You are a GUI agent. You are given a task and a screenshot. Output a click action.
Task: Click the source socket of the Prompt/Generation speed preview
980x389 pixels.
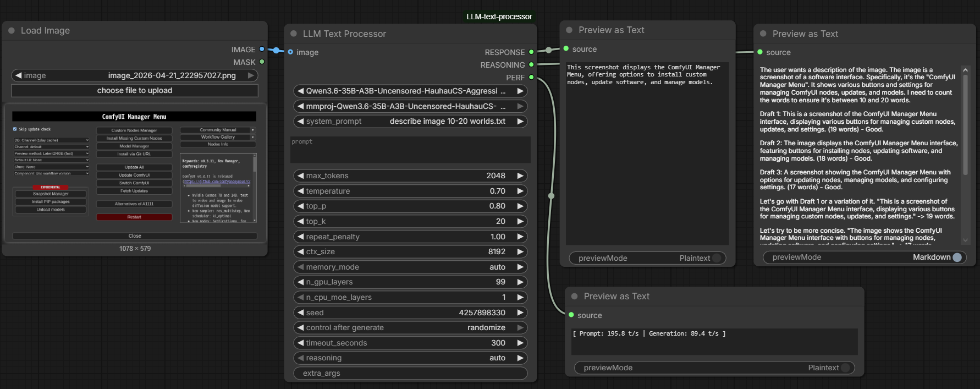point(571,315)
